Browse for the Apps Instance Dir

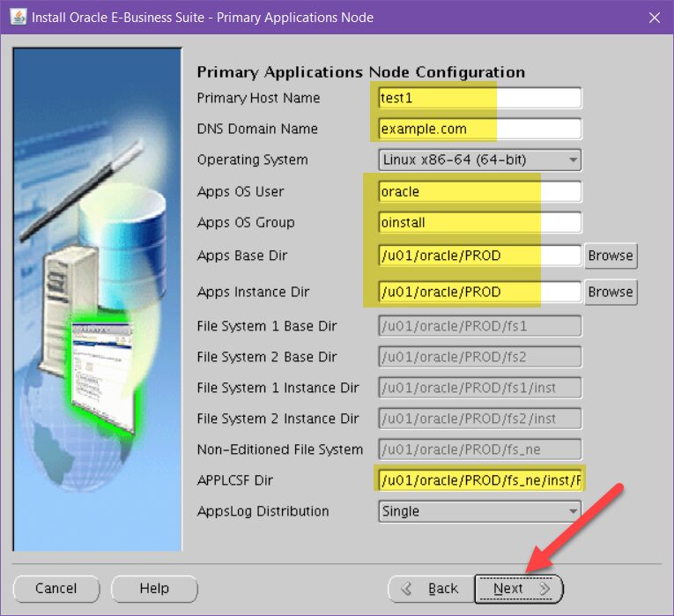coord(611,293)
